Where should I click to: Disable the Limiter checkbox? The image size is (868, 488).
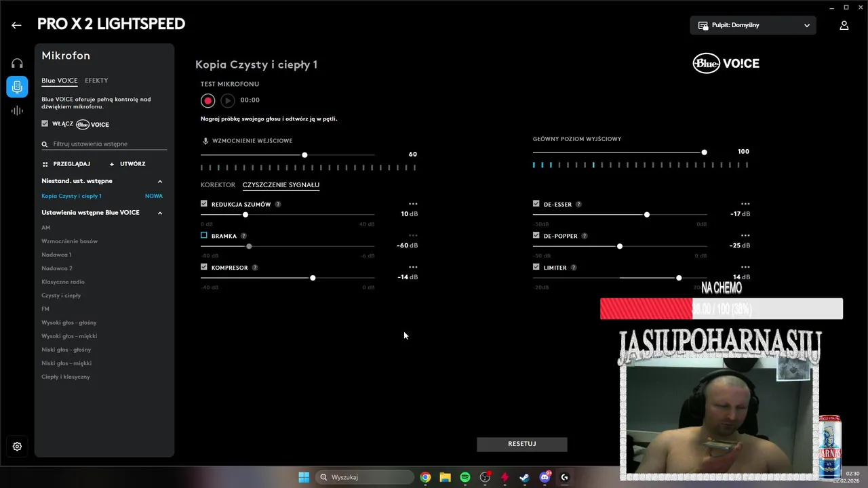pos(536,267)
